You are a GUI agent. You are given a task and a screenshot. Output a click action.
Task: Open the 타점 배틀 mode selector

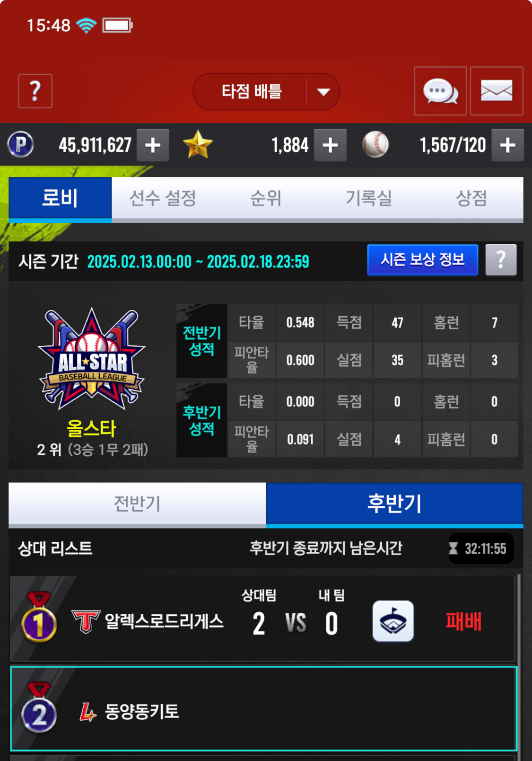(266, 92)
